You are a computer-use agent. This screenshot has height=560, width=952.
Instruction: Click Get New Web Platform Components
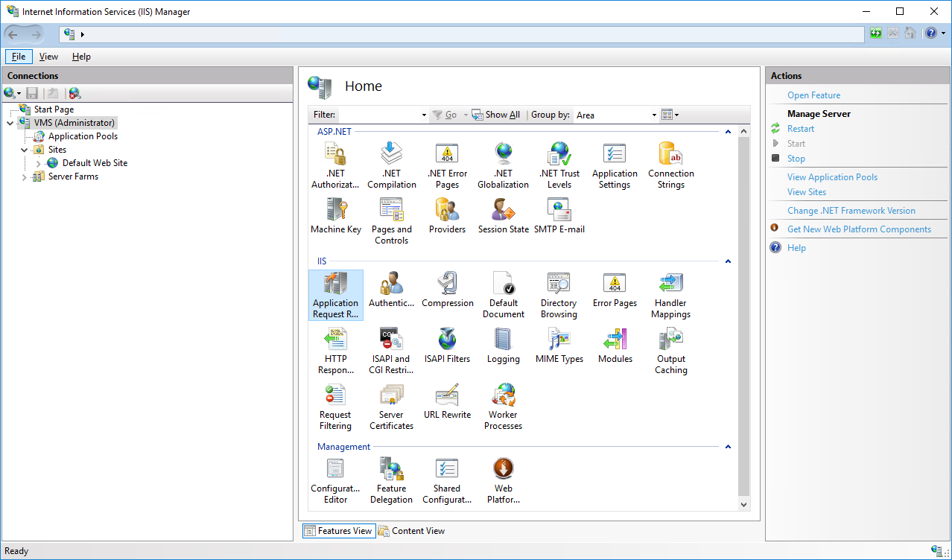coord(859,229)
